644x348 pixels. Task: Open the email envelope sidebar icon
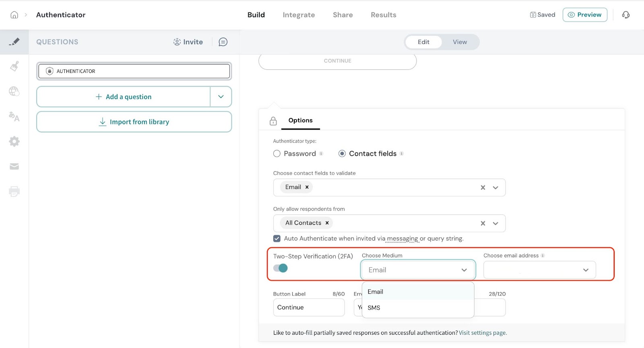pos(14,166)
